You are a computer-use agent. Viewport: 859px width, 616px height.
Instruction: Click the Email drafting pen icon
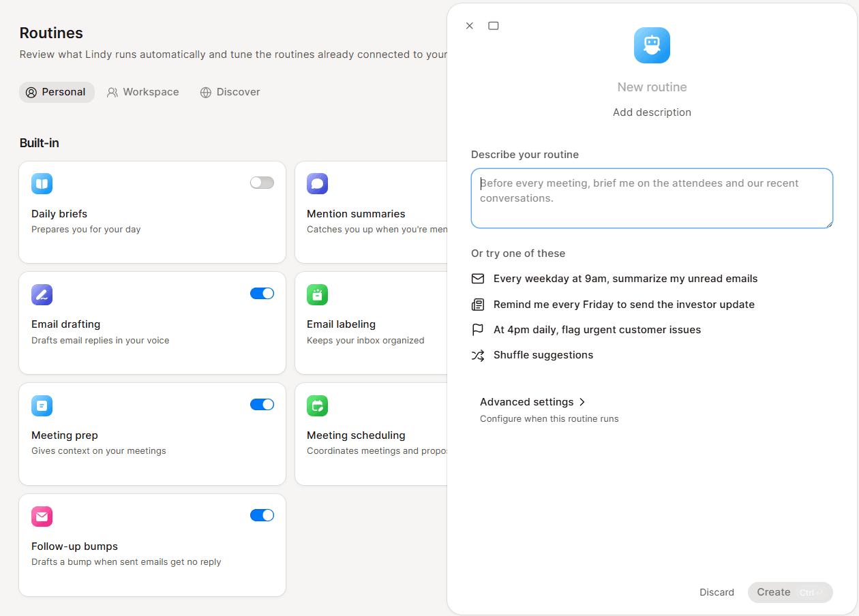42,295
